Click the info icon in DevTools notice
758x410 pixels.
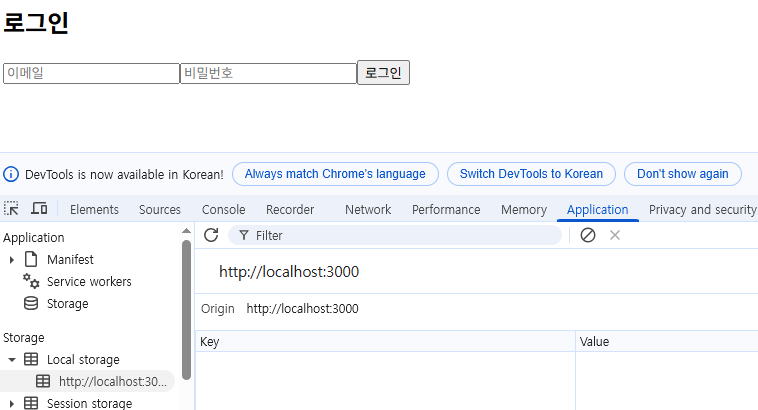click(x=11, y=174)
